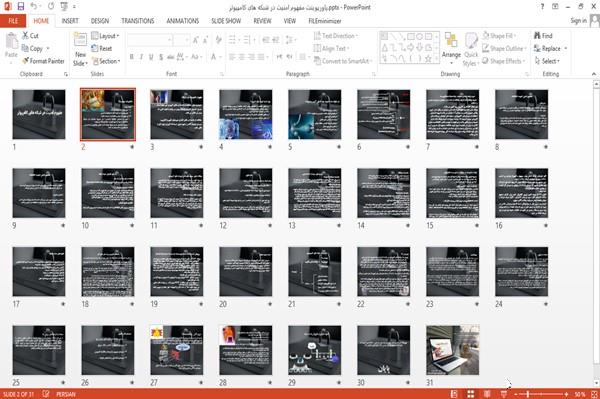The image size is (600, 399).
Task: Switch to the SLIDE SHOW tab
Action: tap(226, 21)
